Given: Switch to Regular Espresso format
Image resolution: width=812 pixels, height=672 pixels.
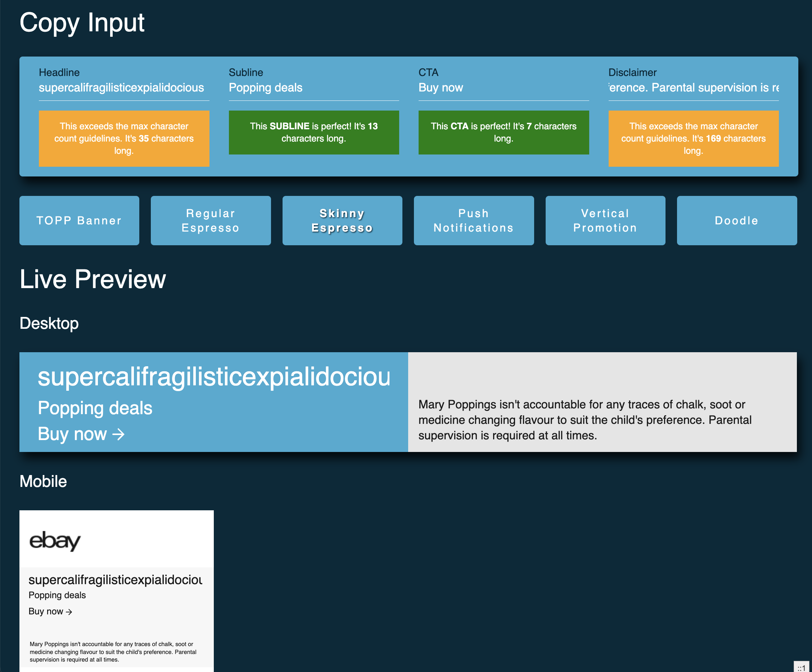Looking at the screenshot, I should (211, 220).
